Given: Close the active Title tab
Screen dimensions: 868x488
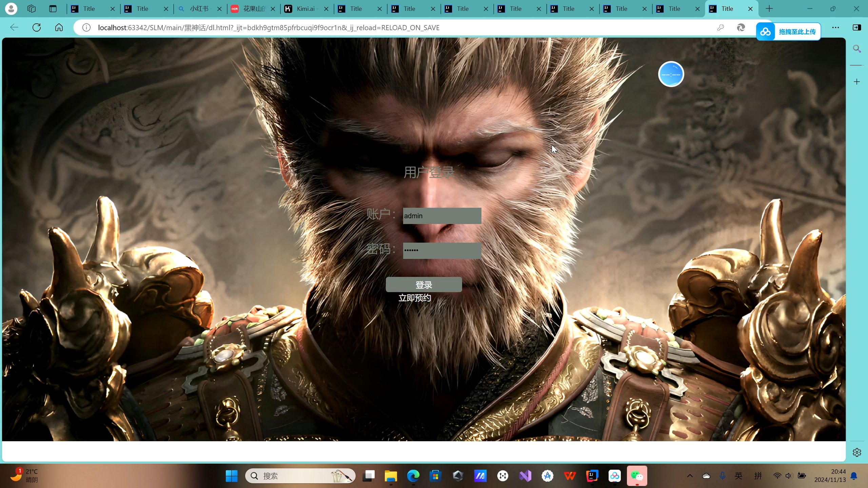Looking at the screenshot, I should click(750, 9).
